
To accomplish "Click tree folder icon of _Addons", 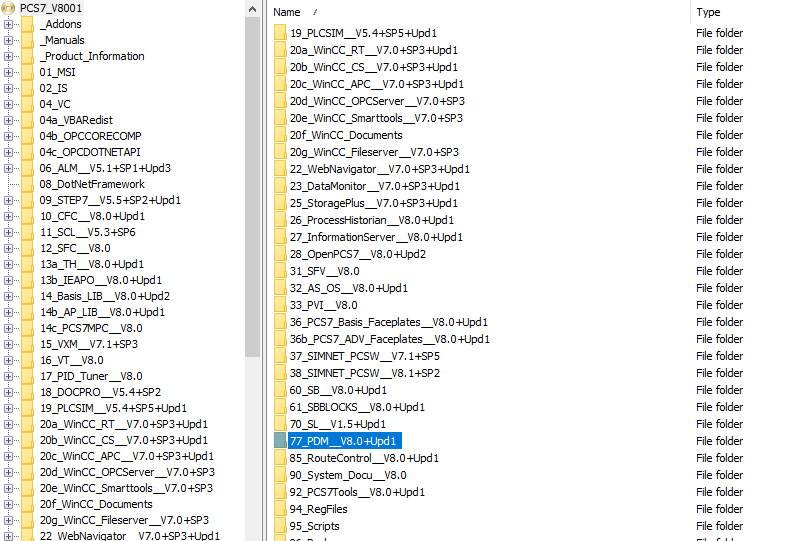I will pos(27,24).
